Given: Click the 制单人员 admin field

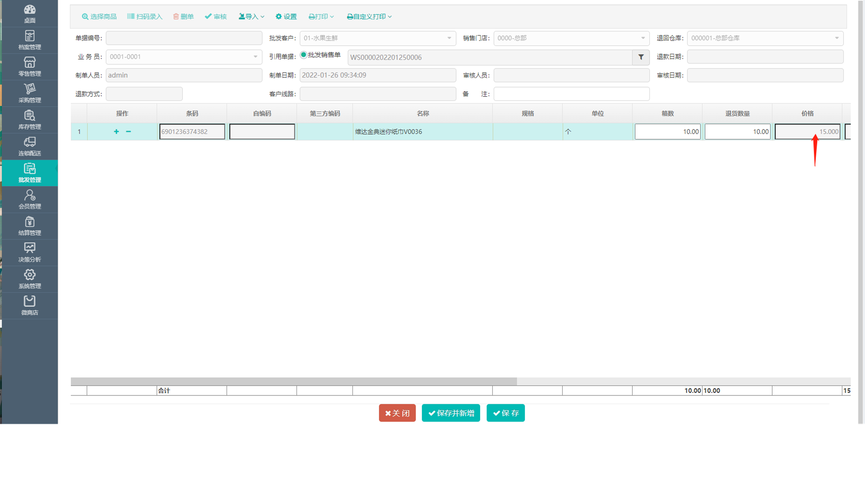Looking at the screenshot, I should tap(184, 75).
